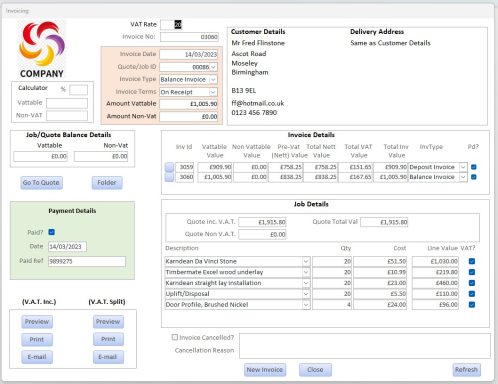Click Cost value £51.50

(x=380, y=261)
